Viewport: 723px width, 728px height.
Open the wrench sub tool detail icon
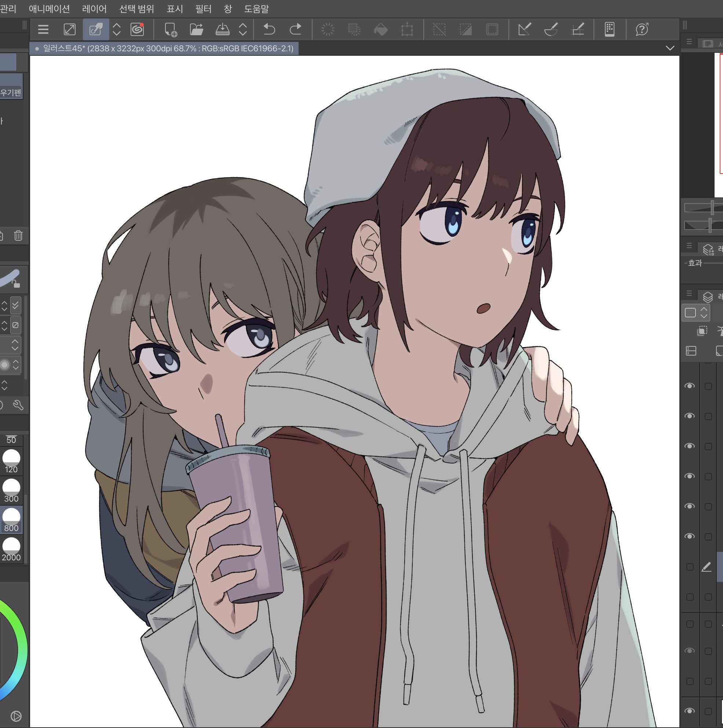tap(18, 405)
